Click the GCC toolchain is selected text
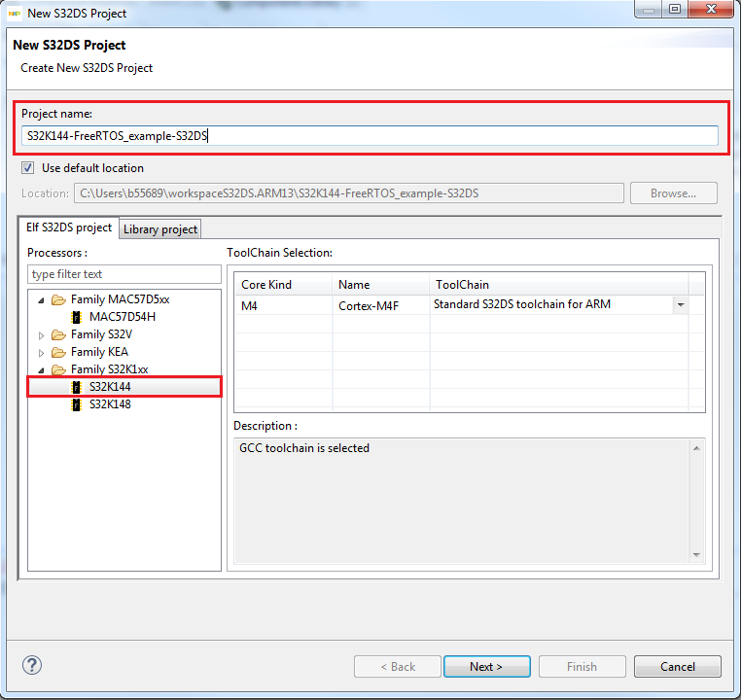The image size is (742, 700). 304,448
